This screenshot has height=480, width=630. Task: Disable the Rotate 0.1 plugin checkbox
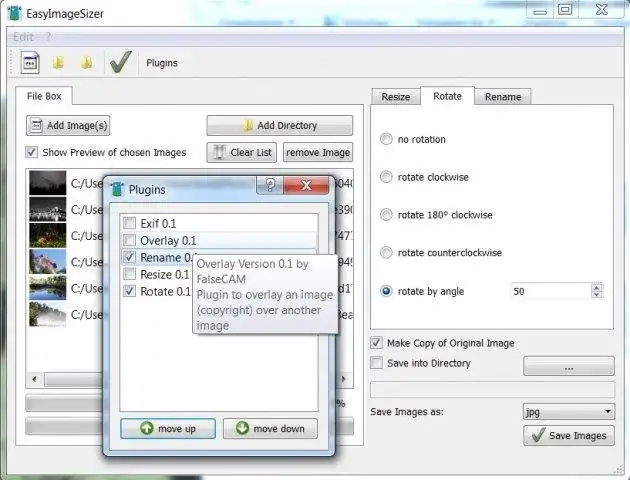(x=129, y=291)
